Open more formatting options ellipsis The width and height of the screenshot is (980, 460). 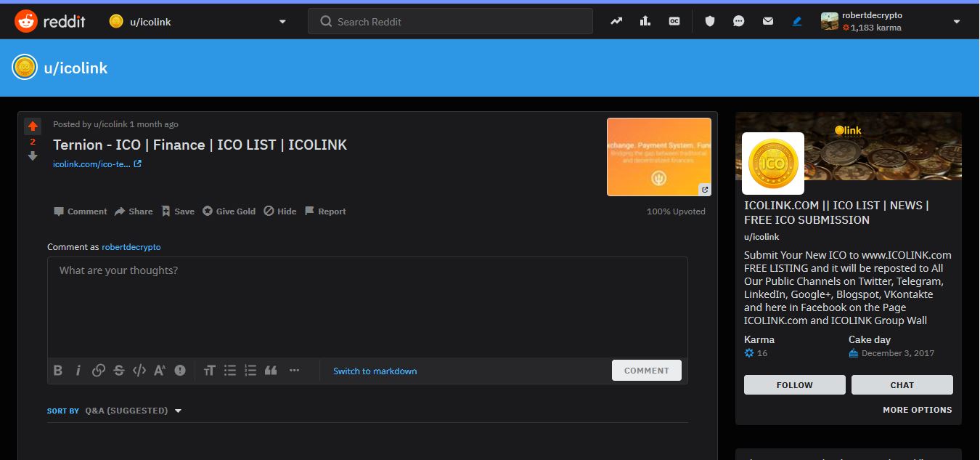(x=294, y=371)
